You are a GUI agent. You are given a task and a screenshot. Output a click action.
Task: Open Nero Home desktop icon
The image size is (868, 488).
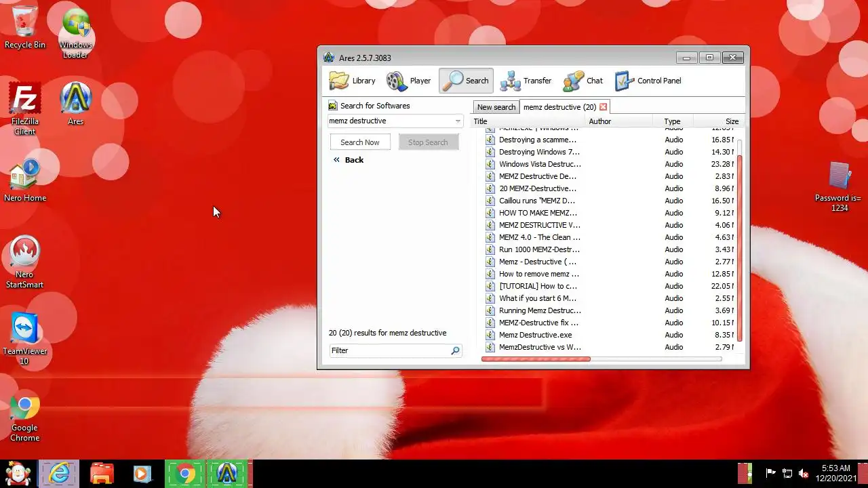tap(25, 180)
